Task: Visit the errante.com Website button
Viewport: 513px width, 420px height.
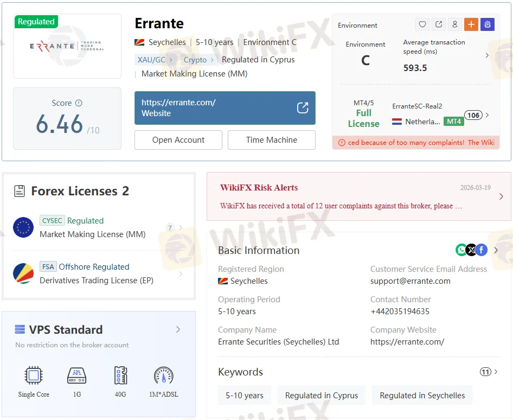Action: tap(225, 108)
